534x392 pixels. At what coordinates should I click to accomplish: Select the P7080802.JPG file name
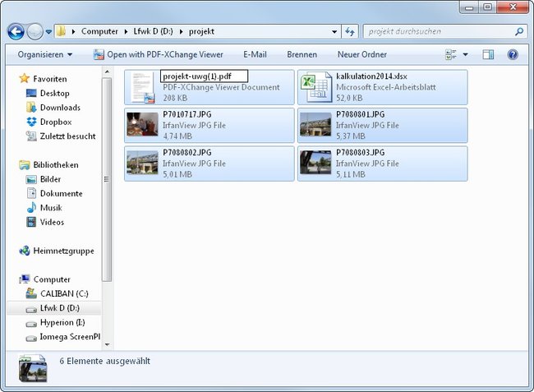[187, 153]
